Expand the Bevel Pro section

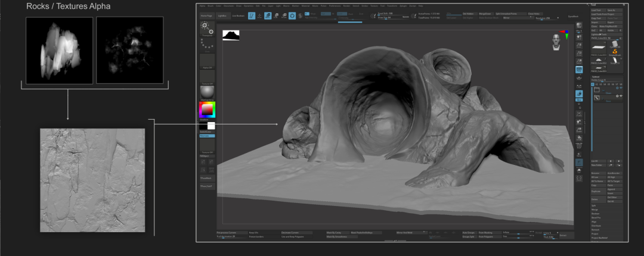tap(596, 218)
